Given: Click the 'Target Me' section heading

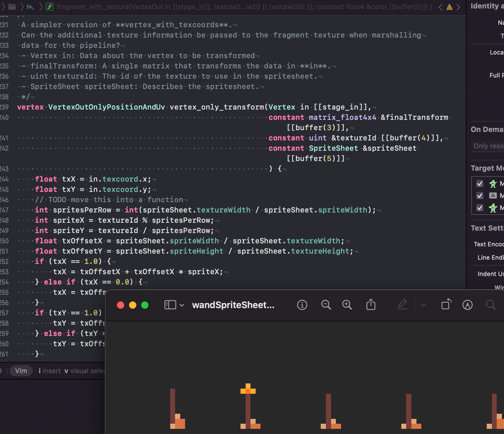Looking at the screenshot, I should click(x=487, y=168).
